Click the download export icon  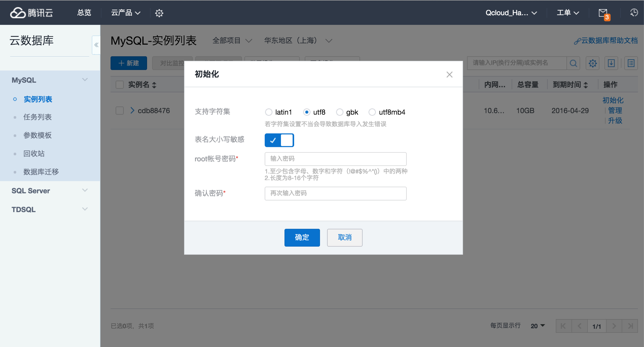[x=611, y=63]
